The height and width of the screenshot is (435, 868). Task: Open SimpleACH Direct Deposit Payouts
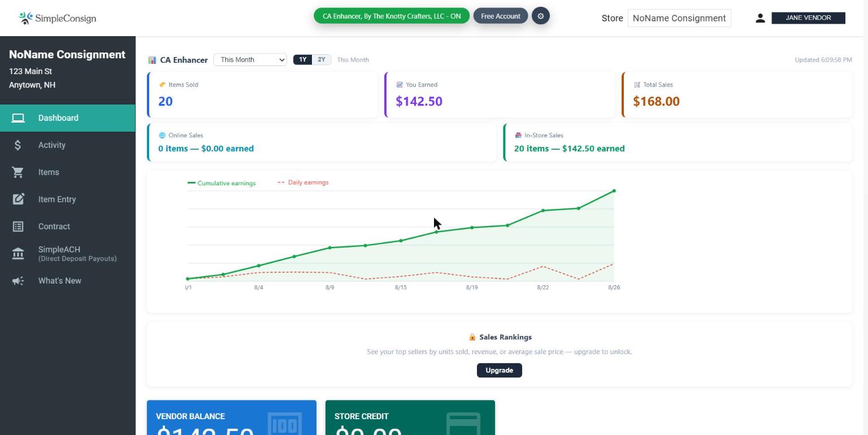(68, 254)
